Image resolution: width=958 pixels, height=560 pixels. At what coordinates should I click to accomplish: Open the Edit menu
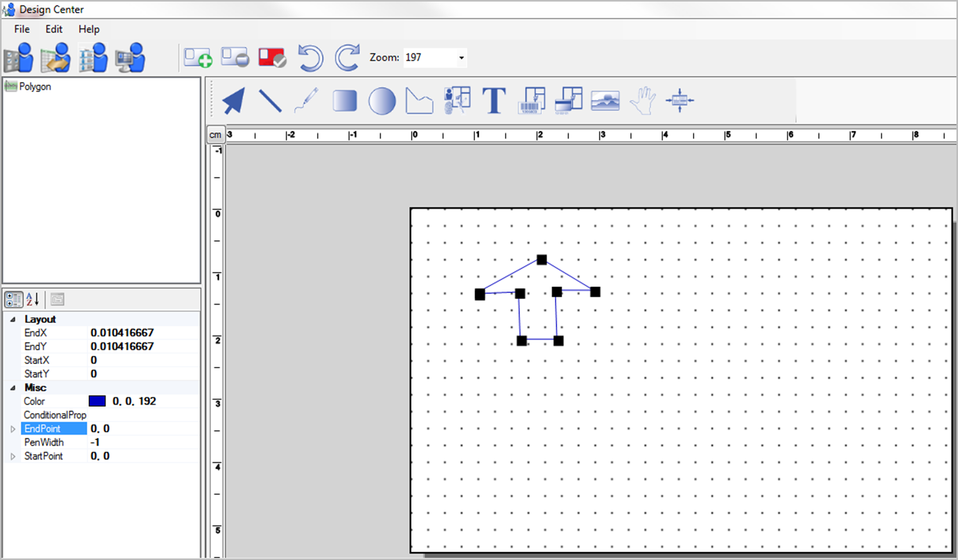[x=53, y=29]
